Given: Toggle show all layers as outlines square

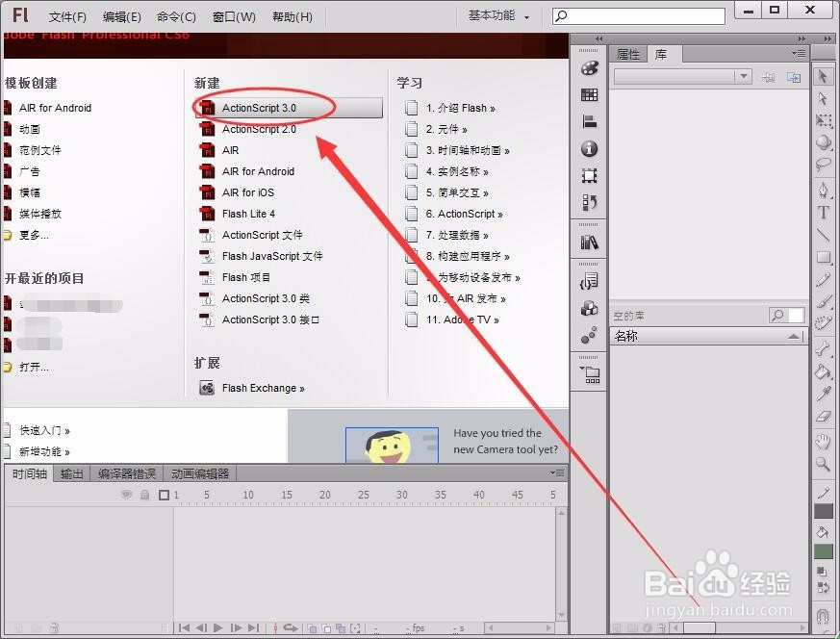Looking at the screenshot, I should [164, 495].
